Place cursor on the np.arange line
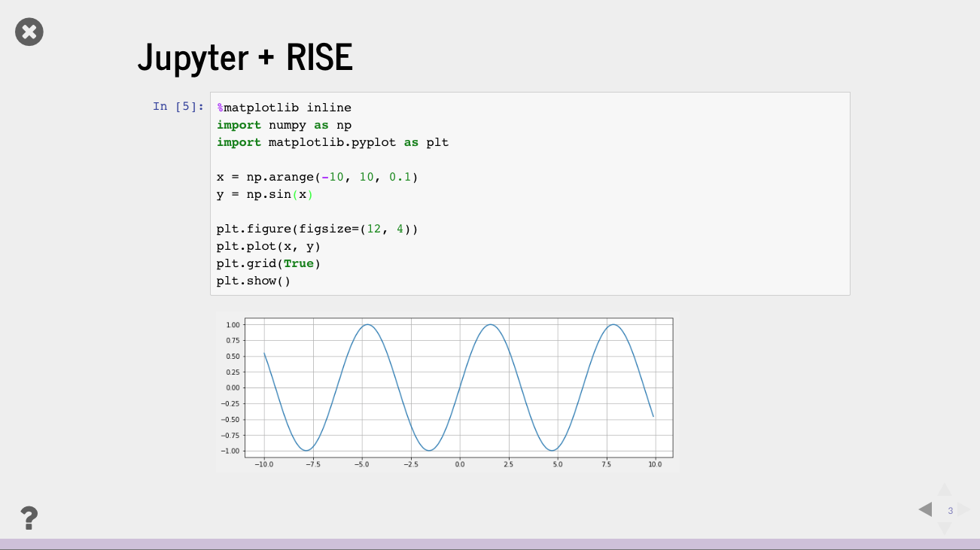 pos(316,177)
